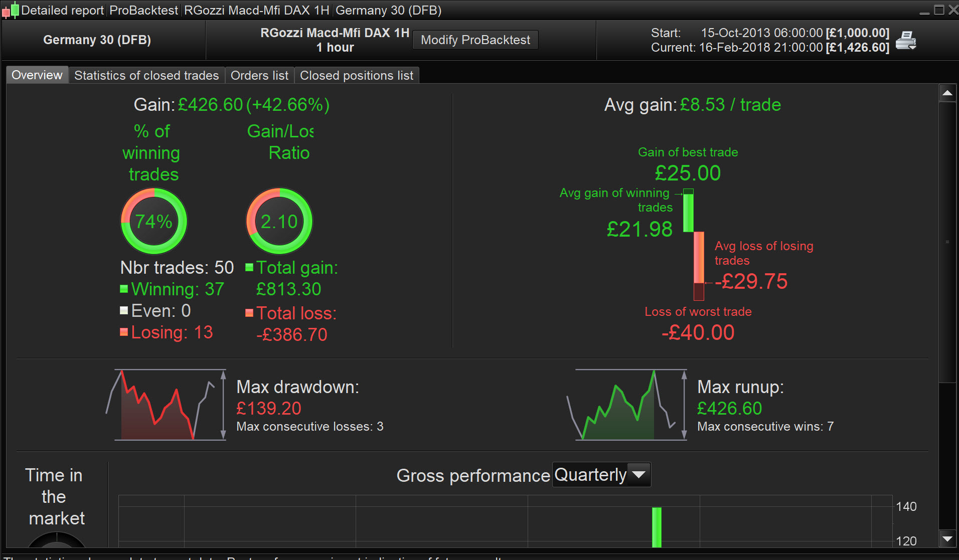
Task: Click the Max drawdown red chart thumbnail
Action: pyautogui.click(x=166, y=405)
